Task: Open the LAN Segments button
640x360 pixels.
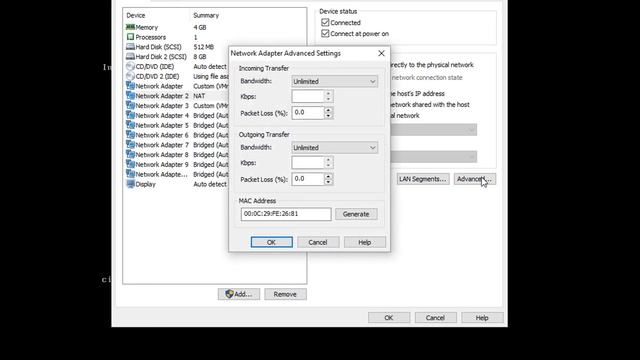Action: click(x=422, y=179)
